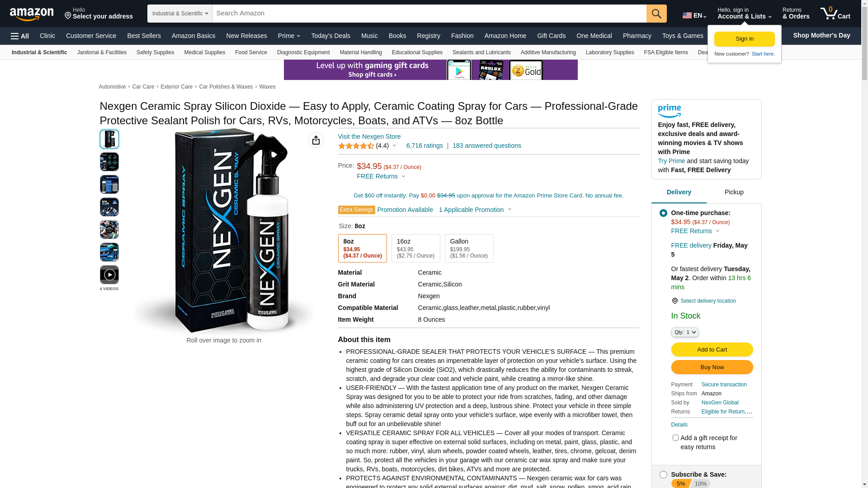This screenshot has height=488, width=868.
Task: Visit the Nexgen Store link
Action: tap(369, 136)
